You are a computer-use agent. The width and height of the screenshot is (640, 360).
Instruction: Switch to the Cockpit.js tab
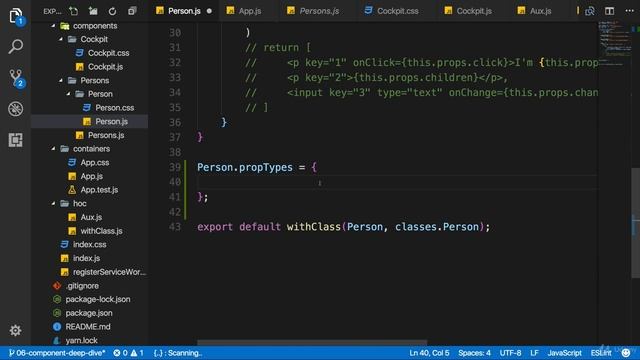click(474, 11)
